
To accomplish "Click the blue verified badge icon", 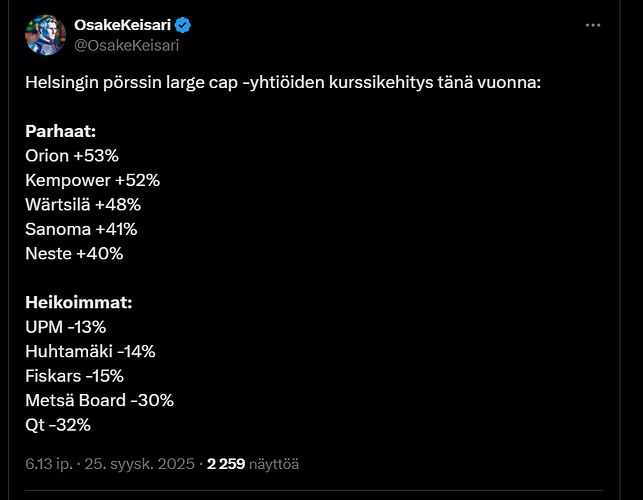I will pos(185,25).
